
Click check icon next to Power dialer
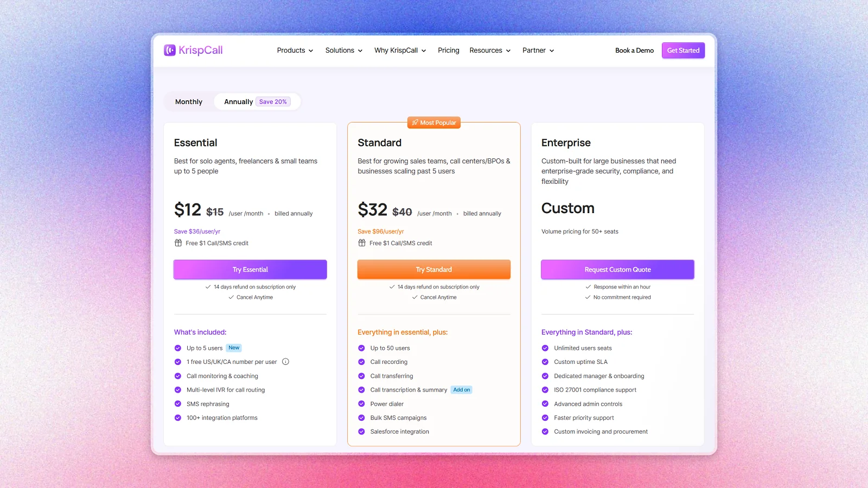[x=361, y=404]
